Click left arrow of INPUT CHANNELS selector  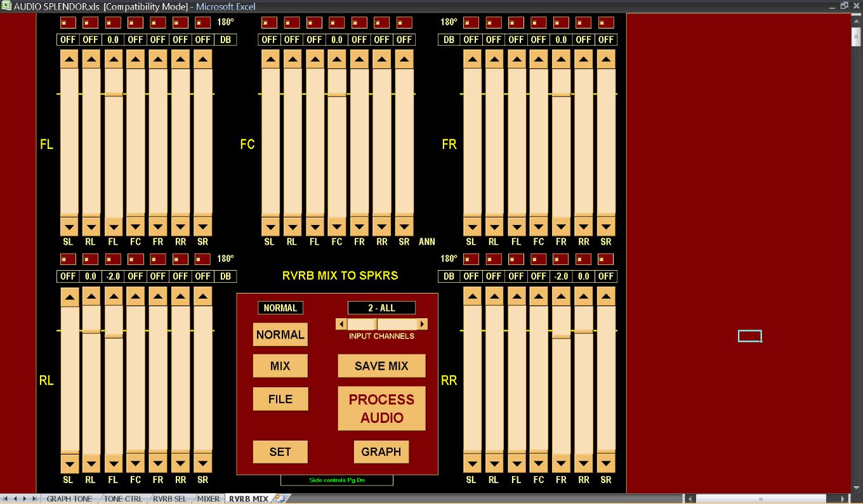tap(341, 324)
